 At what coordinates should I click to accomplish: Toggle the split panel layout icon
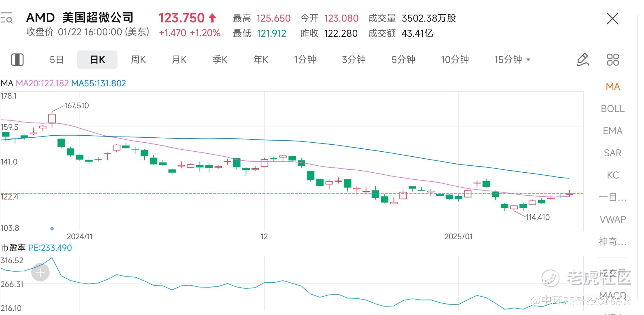point(17,60)
